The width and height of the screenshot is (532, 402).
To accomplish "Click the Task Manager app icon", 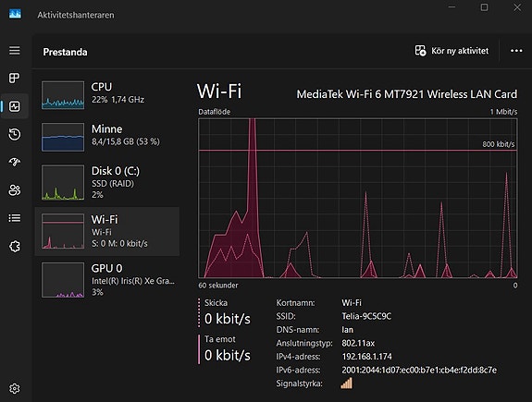I will tap(15, 14).
